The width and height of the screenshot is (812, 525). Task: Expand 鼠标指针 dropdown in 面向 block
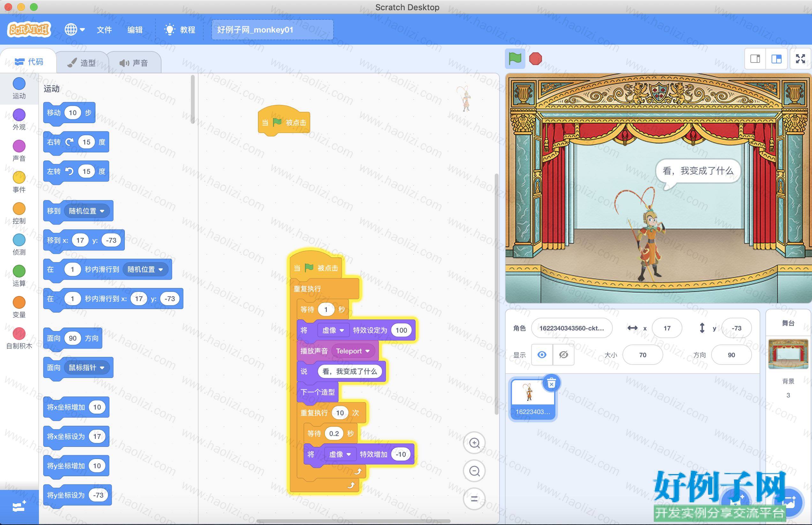pyautogui.click(x=87, y=368)
